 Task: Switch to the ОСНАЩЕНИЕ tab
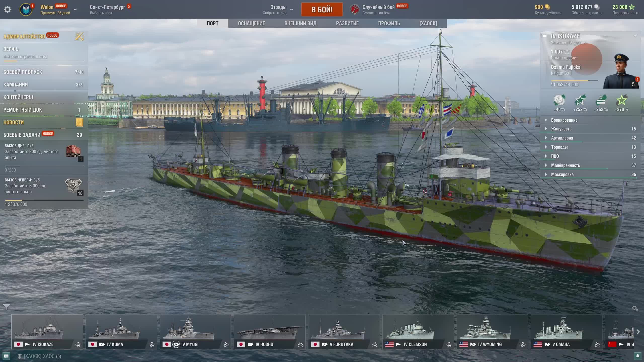(251, 23)
